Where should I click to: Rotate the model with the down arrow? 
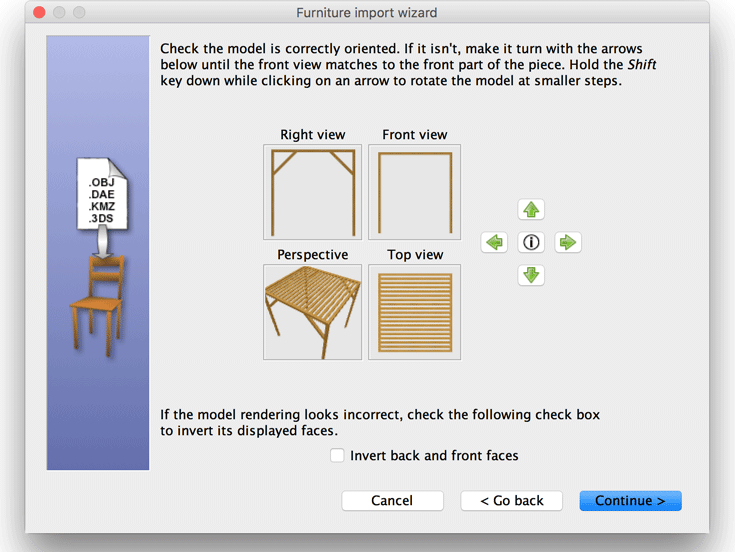tap(531, 275)
